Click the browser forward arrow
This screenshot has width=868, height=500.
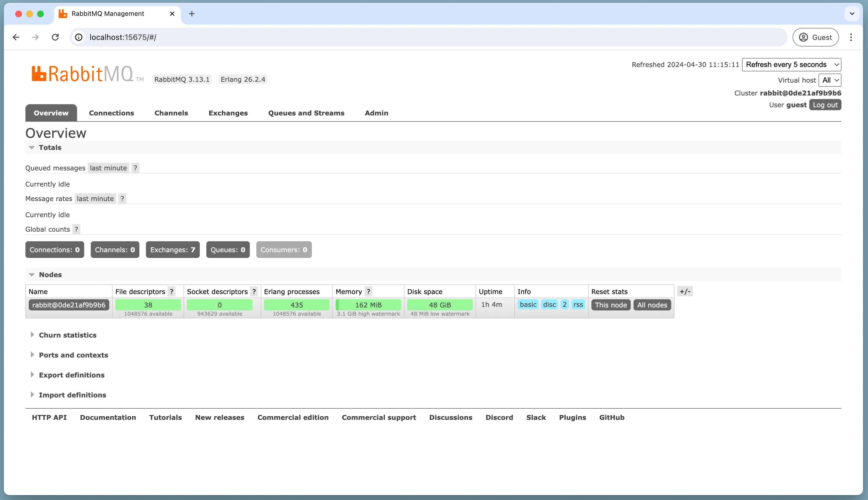[x=35, y=37]
